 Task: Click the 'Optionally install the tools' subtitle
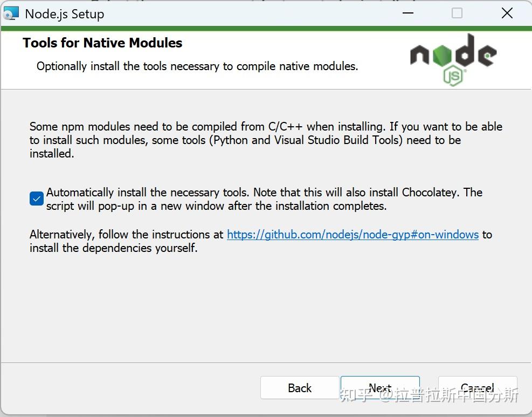(197, 66)
